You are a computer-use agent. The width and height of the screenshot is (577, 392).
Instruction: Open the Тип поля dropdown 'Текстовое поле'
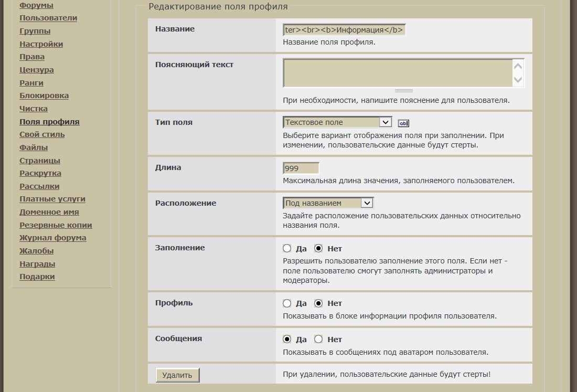[x=337, y=122]
